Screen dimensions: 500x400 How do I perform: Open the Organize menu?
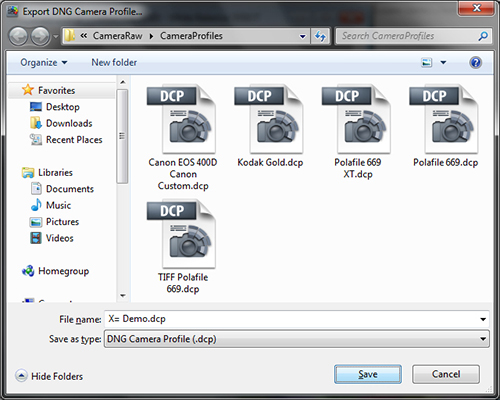pyautogui.click(x=44, y=62)
